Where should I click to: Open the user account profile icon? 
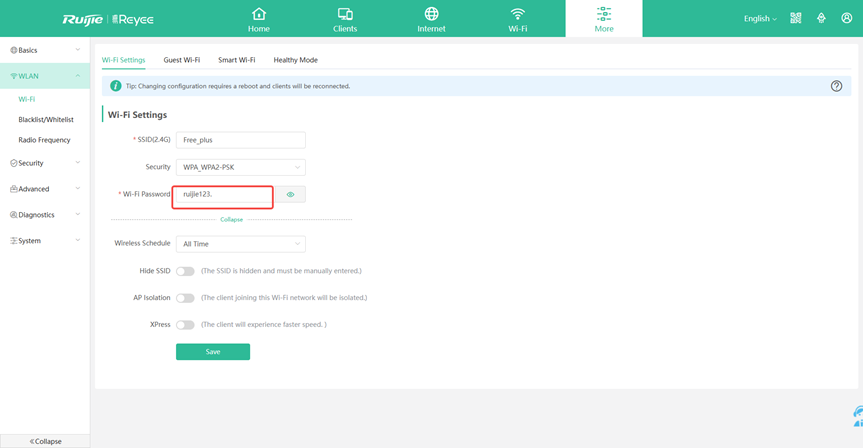tap(847, 18)
